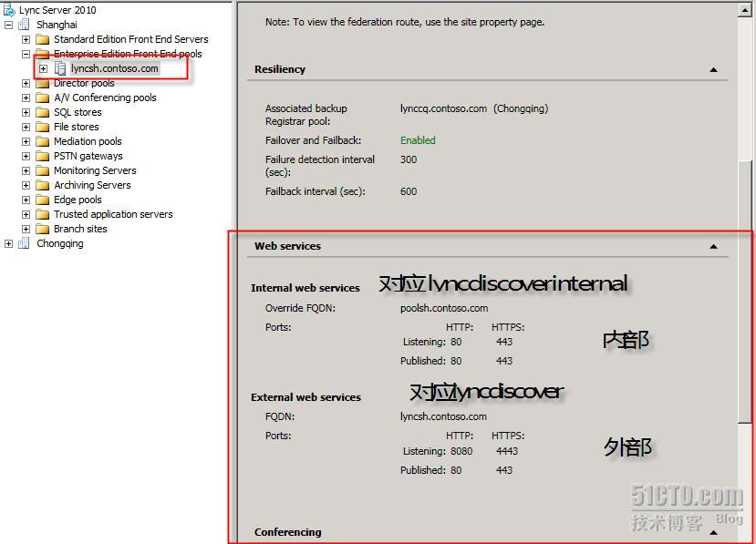
Task: Select Trusted application servers label
Action: [x=113, y=214]
